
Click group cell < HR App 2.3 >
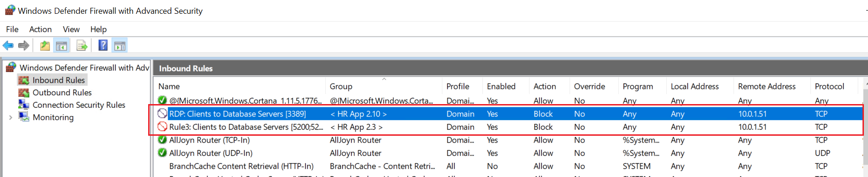356,127
